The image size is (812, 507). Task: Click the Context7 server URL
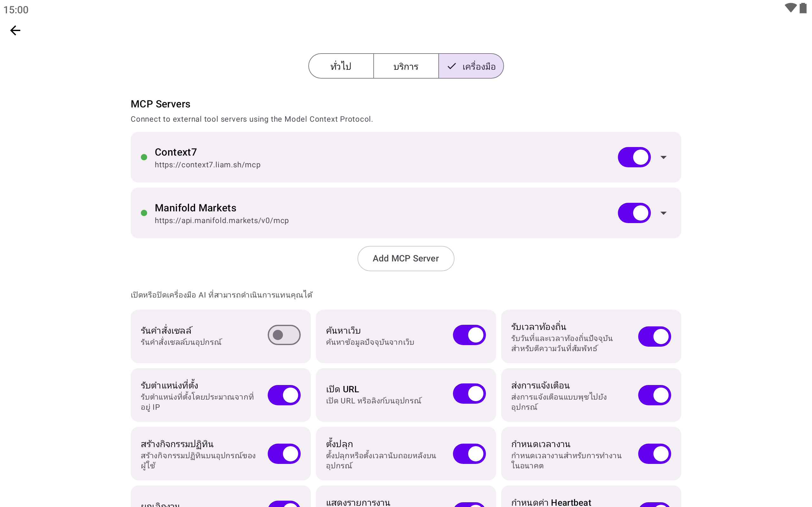(207, 165)
